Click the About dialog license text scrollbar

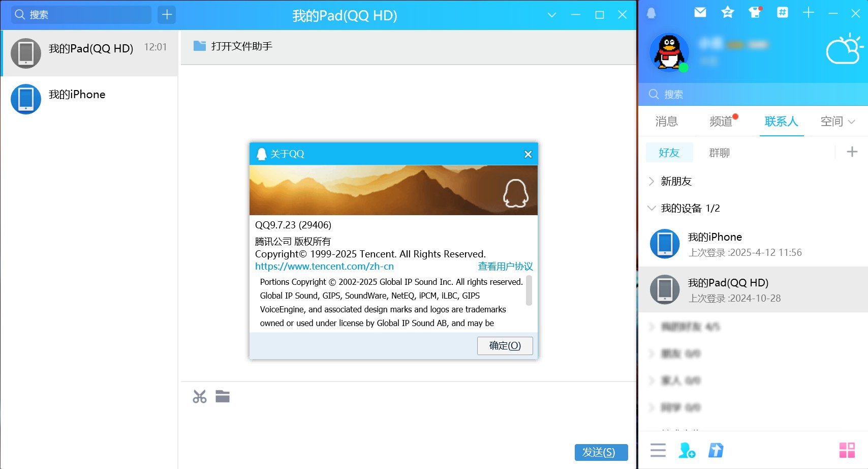(529, 290)
